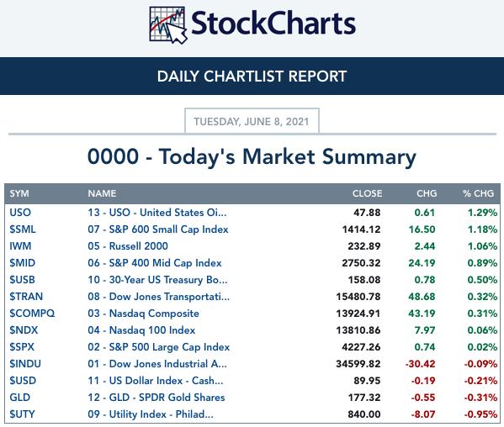Open the StockCharts wordmark link
Viewport: 504px width, 427px height.
[273, 24]
